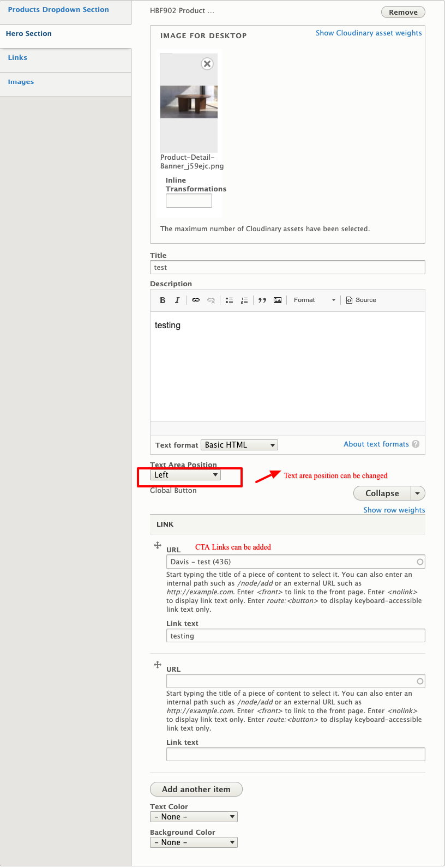Insert a bulleted list

[x=230, y=300]
